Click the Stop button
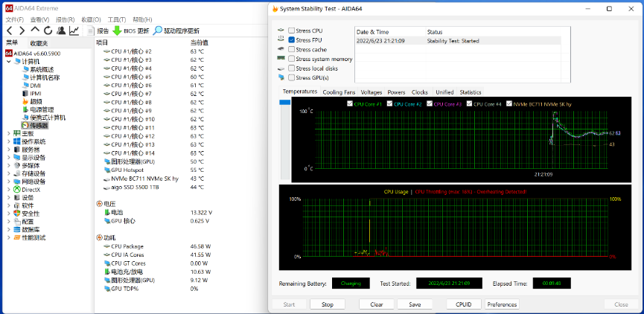The height and width of the screenshot is (314, 644). pyautogui.click(x=328, y=304)
